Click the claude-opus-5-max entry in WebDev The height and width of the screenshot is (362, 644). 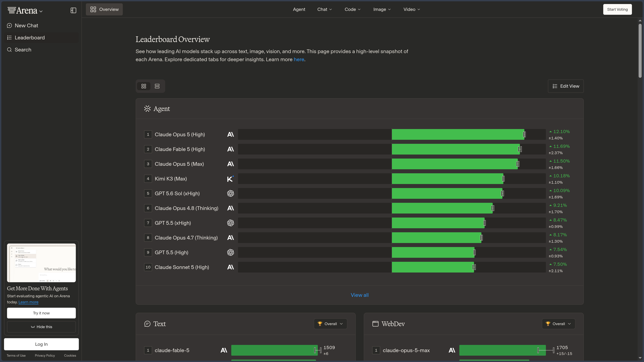(406, 350)
